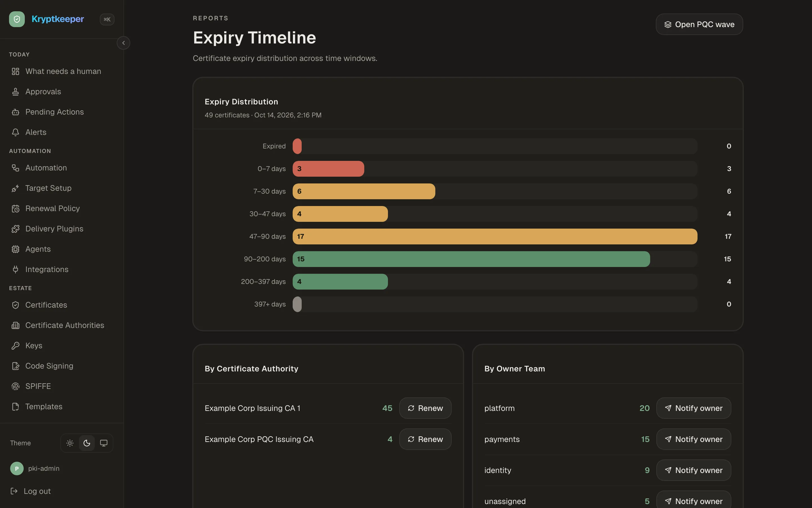Click the Automation workflow icon
This screenshot has height=508, width=812.
pyautogui.click(x=16, y=168)
